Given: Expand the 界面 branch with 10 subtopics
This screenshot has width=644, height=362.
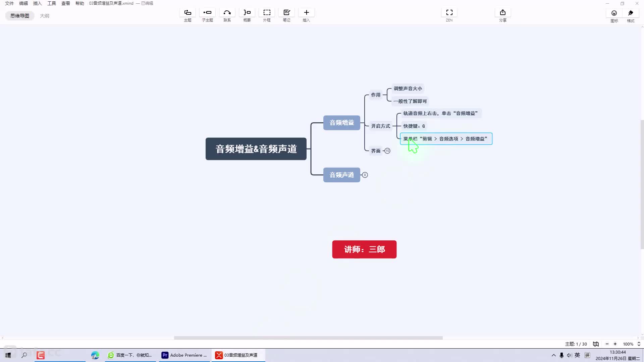Looking at the screenshot, I should [x=387, y=151].
